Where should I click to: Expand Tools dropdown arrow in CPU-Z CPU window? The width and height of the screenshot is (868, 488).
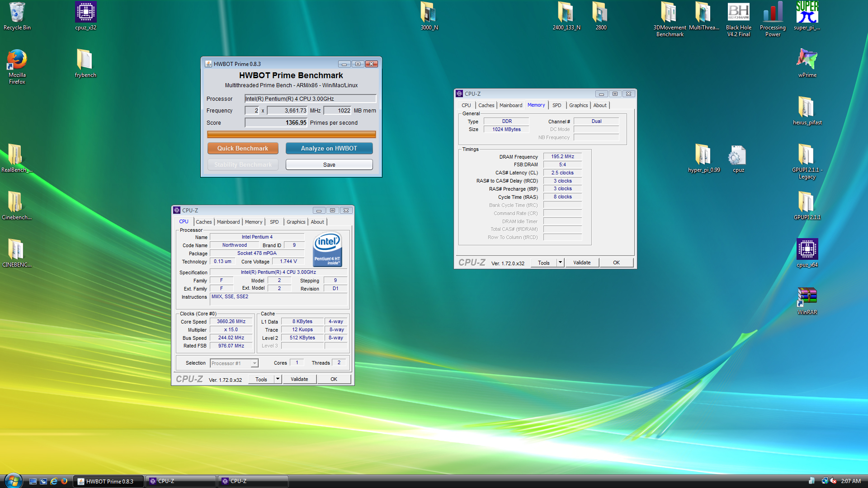tap(278, 379)
